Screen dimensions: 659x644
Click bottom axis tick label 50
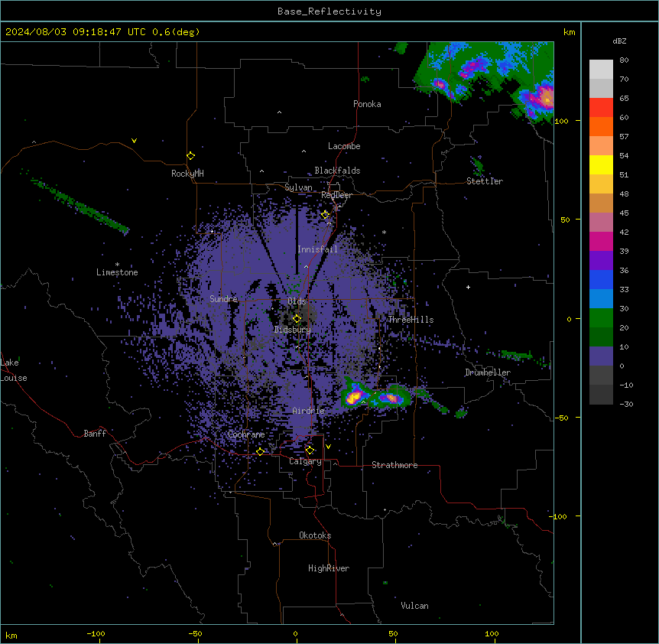click(x=393, y=633)
